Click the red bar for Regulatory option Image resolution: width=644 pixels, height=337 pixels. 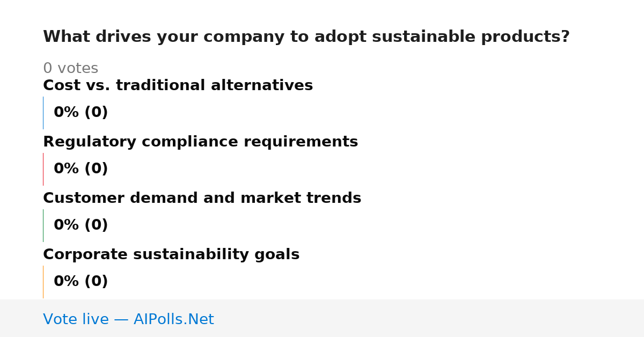click(43, 169)
